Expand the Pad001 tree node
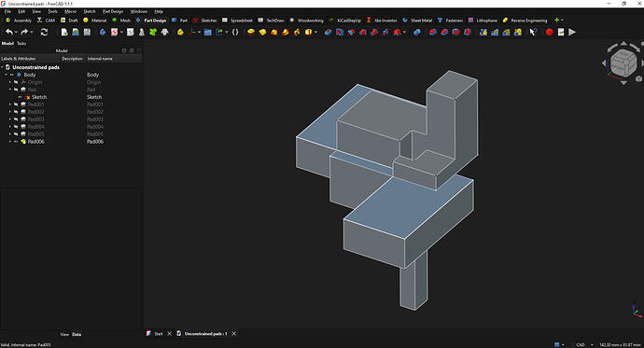Viewport: 644px width, 348px height. (x=10, y=104)
